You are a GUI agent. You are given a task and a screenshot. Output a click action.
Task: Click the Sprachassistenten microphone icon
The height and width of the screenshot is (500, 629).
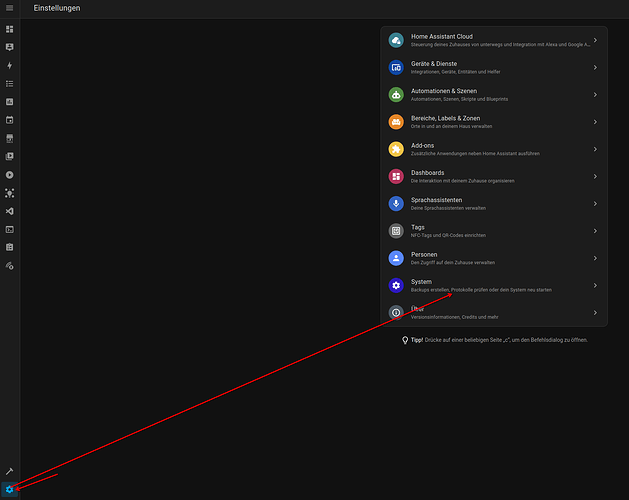pos(396,203)
